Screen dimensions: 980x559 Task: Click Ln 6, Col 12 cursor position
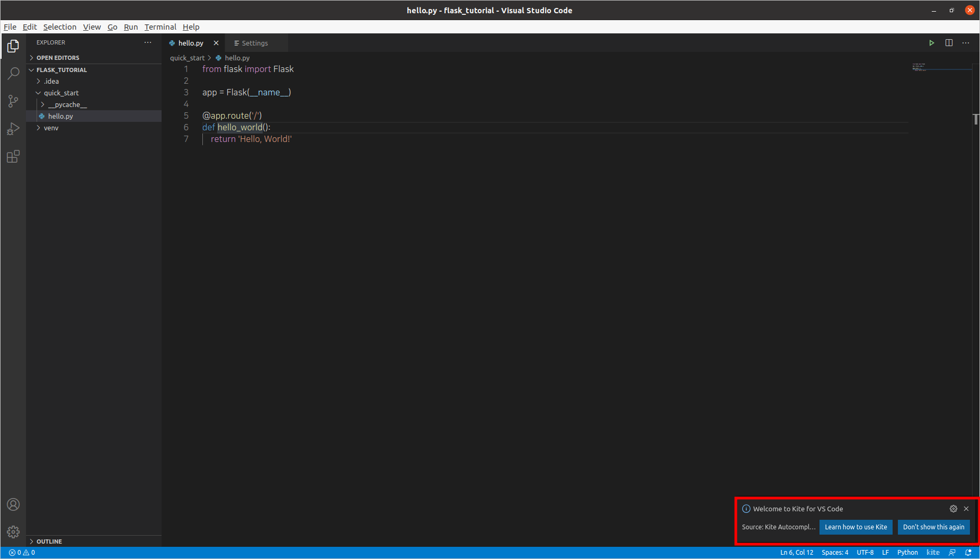click(x=797, y=553)
